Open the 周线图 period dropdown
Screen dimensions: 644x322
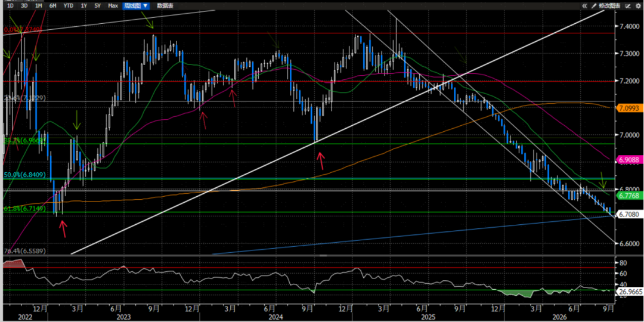tap(137, 6)
